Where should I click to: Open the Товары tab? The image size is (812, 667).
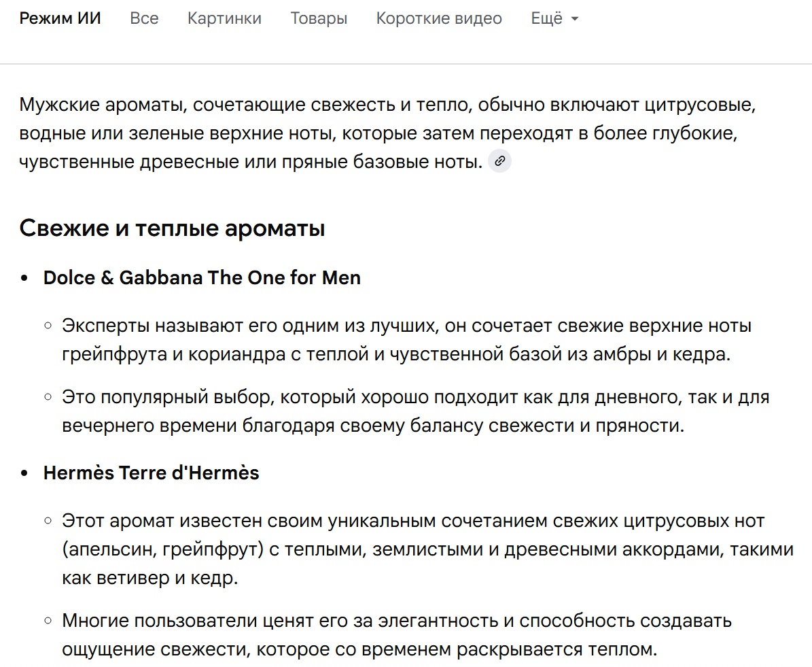(319, 18)
